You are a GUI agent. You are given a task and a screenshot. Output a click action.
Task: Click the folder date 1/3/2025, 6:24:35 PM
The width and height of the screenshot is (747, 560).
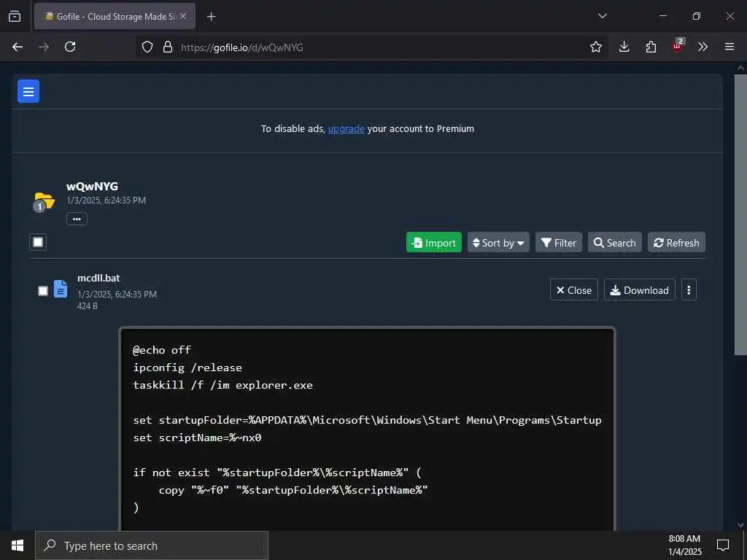click(107, 201)
